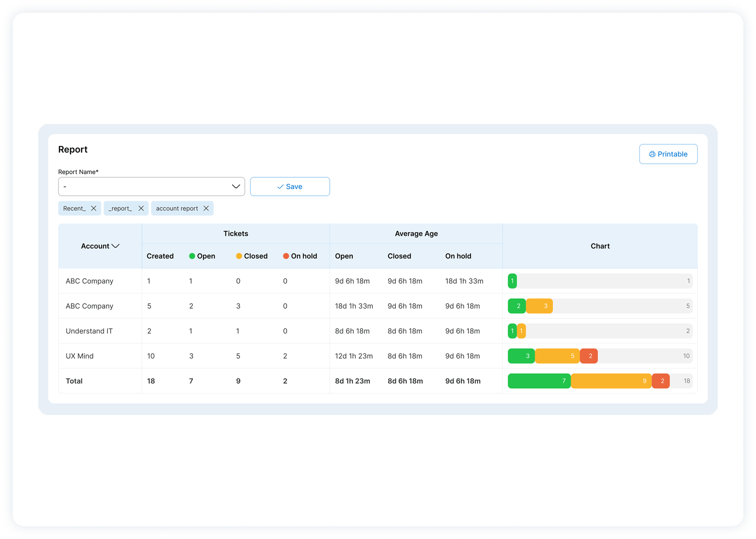Open the Report Name dropdown
Image resolution: width=756 pixels, height=539 pixels.
151,186
